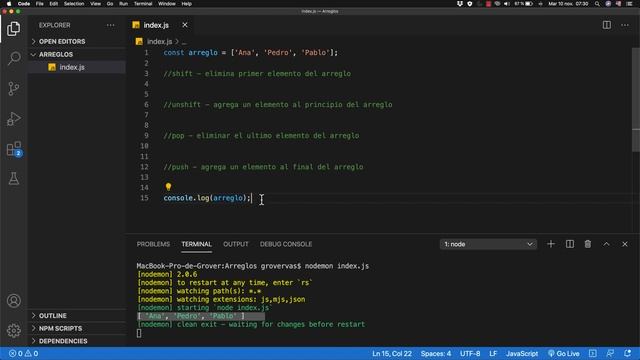The image size is (640, 360).
Task: Open the Window menu
Action: (x=167, y=4)
